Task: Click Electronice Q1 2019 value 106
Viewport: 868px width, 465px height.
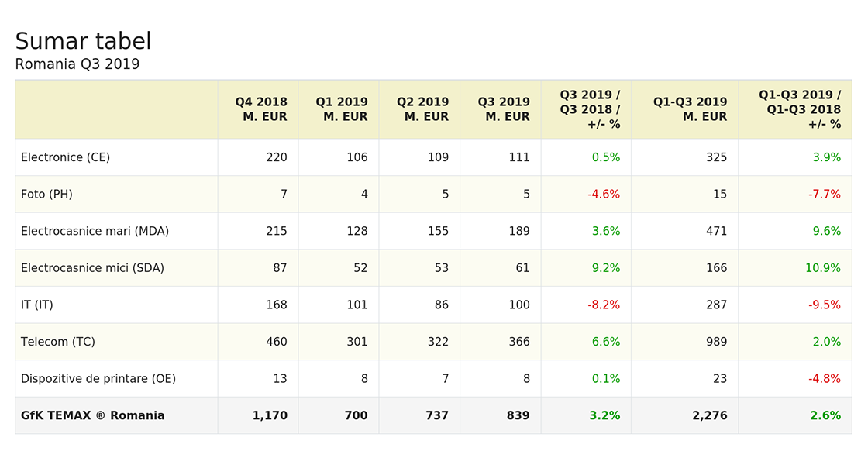Action: pos(357,157)
